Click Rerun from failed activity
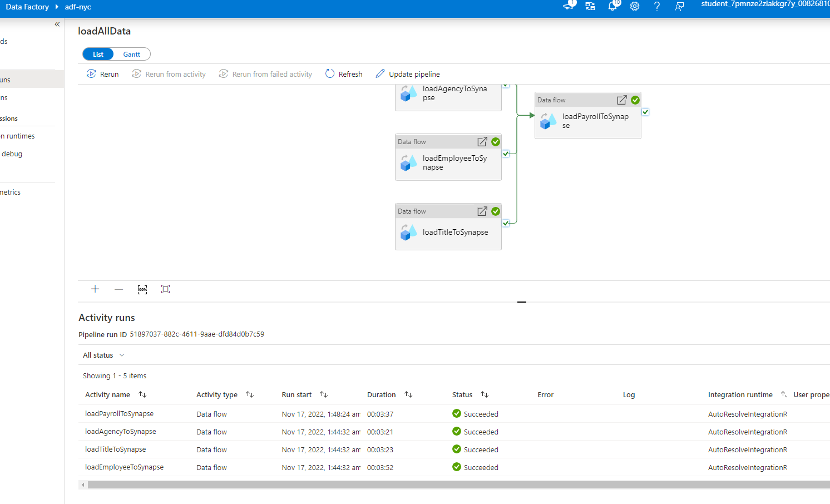The height and width of the screenshot is (504, 830). (x=265, y=74)
